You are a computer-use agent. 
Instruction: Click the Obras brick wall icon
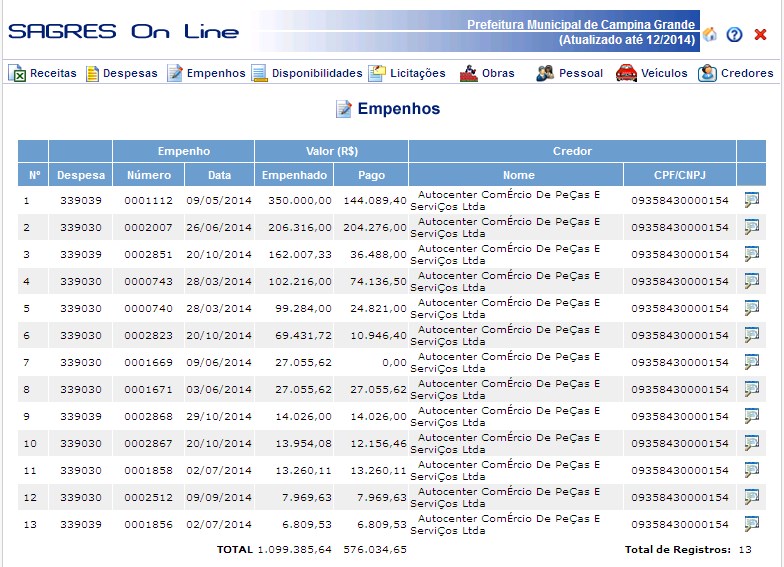(468, 74)
